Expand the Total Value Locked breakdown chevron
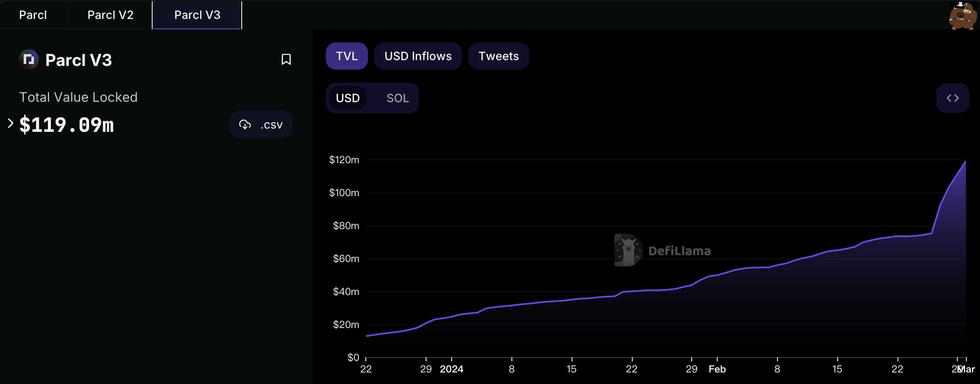Screen dimensions: 980x384 [x=10, y=123]
